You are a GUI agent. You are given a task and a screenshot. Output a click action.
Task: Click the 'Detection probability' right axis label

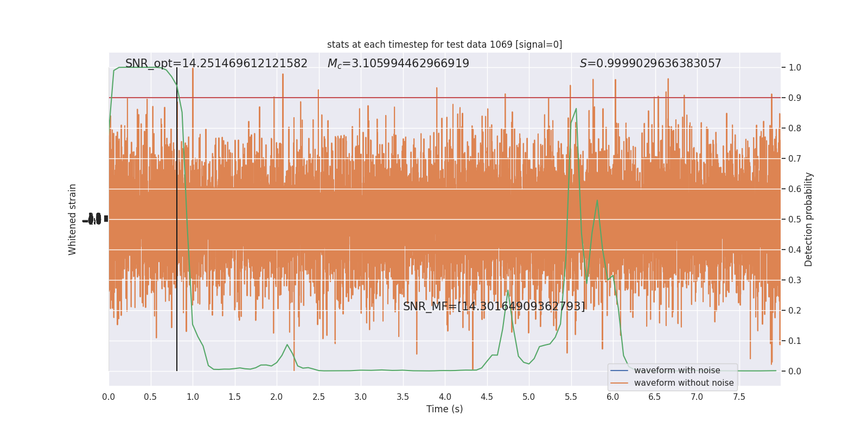pos(809,219)
